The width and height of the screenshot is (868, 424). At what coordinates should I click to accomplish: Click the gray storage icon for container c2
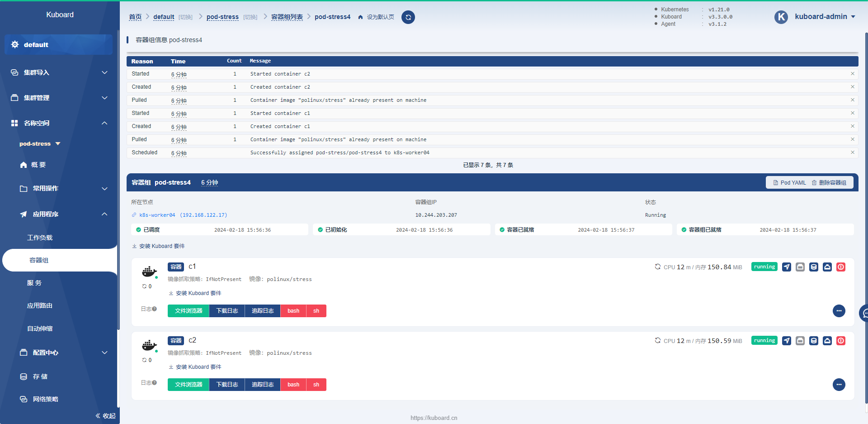(x=800, y=341)
